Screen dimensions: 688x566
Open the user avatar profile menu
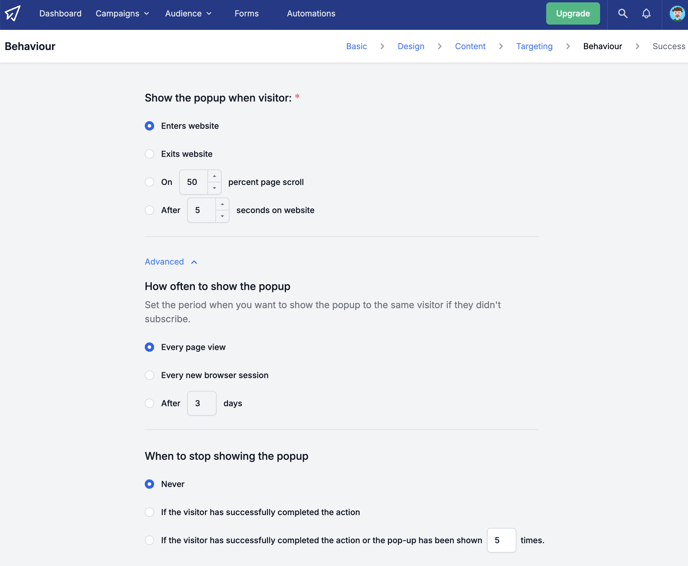tap(677, 14)
